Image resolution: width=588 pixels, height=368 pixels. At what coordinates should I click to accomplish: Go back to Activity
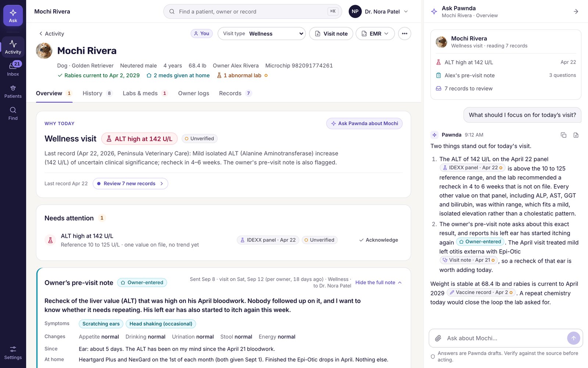[51, 33]
